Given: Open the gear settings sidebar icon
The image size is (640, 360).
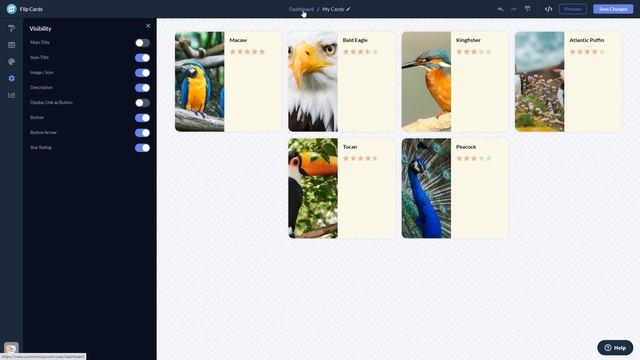Looking at the screenshot, I should point(11,78).
